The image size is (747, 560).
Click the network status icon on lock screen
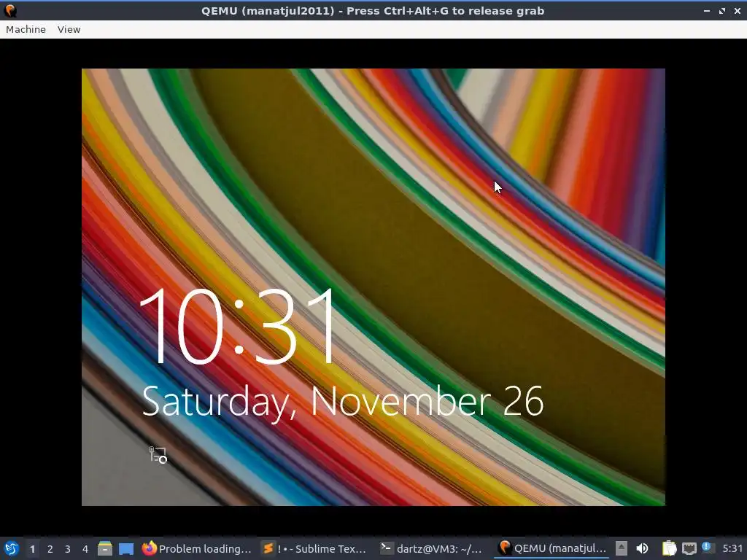[x=158, y=455]
